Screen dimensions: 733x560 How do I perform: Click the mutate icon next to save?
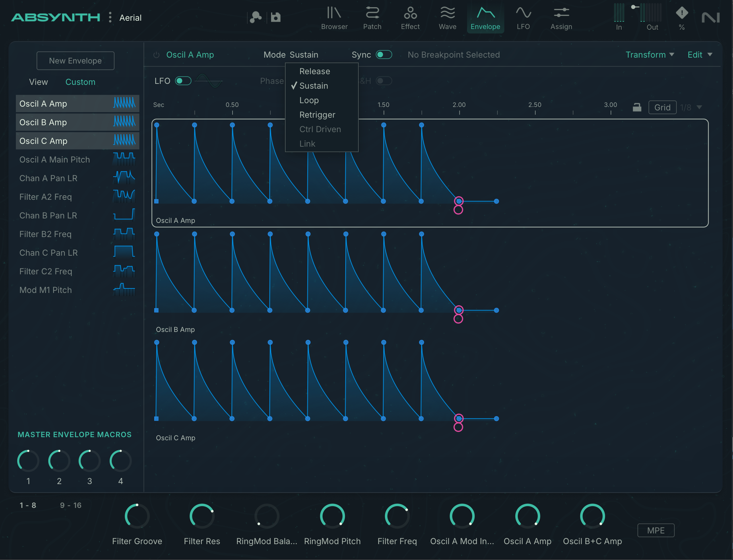click(256, 17)
